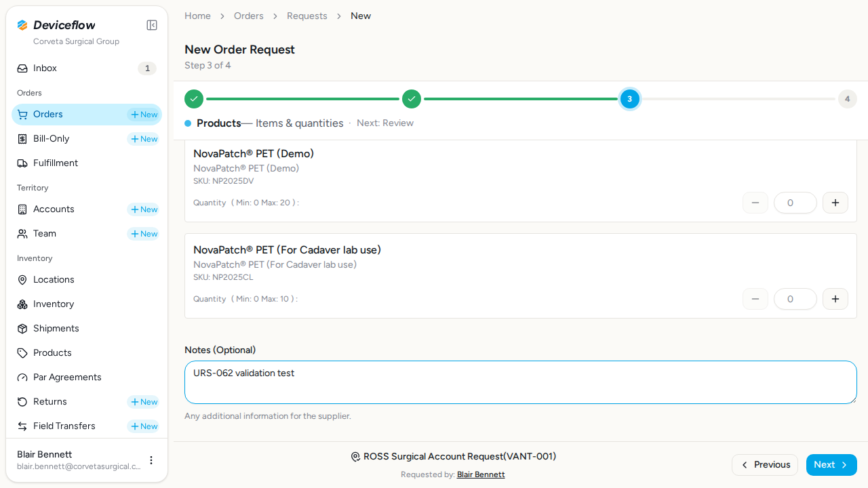Click the Field Transfers arrows icon
868x488 pixels.
tap(22, 426)
